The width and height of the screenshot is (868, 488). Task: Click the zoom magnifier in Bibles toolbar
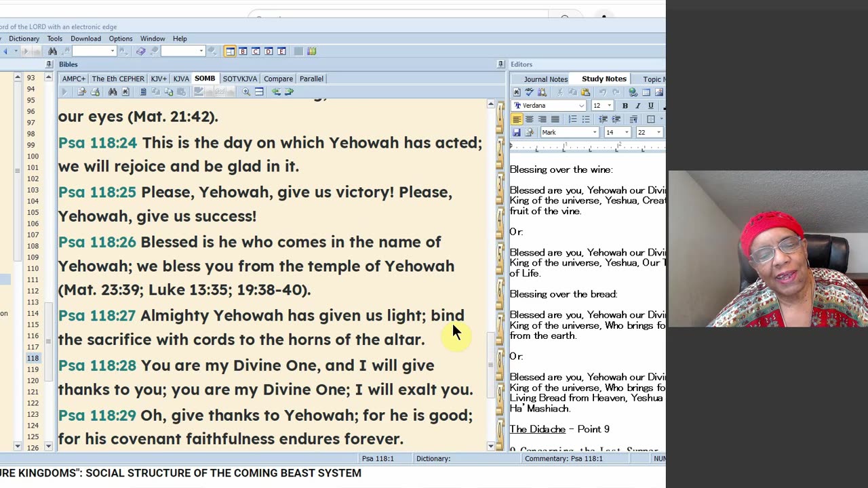245,91
